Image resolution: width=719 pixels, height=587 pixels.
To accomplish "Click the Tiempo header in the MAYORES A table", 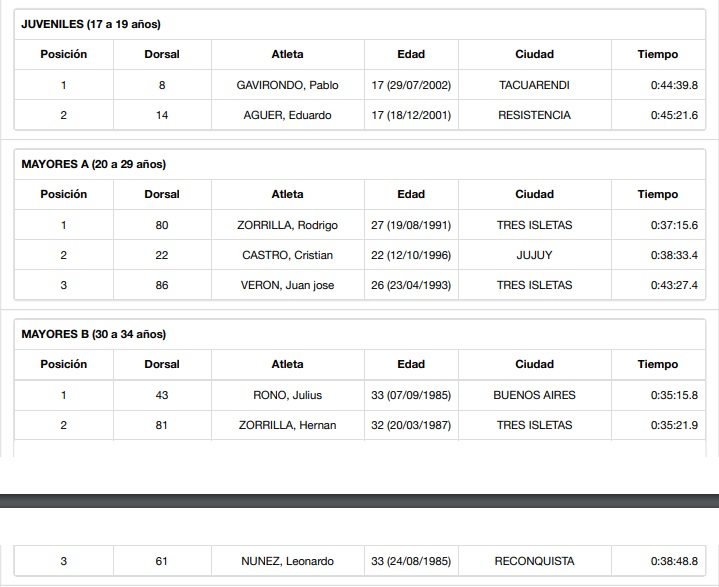I will pos(657,194).
